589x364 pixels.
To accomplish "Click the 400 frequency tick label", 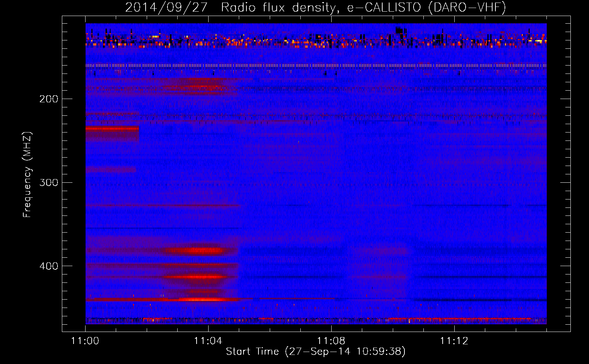I will [x=49, y=266].
